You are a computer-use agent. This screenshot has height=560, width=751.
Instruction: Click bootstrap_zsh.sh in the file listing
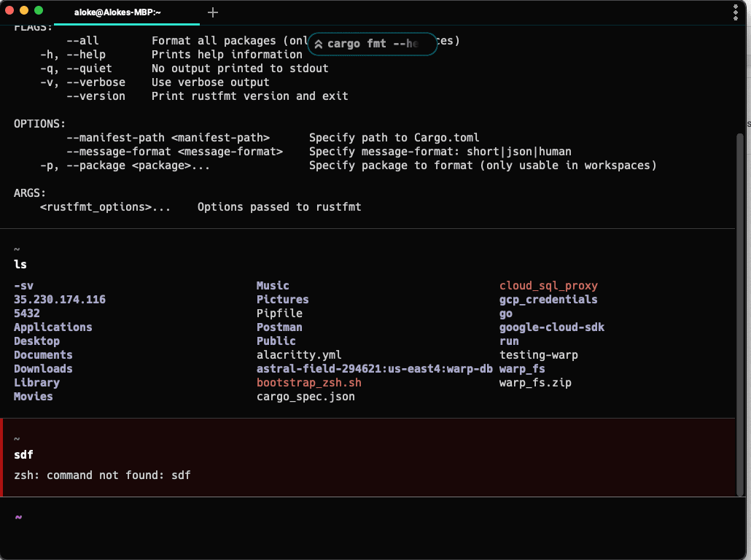(x=308, y=383)
